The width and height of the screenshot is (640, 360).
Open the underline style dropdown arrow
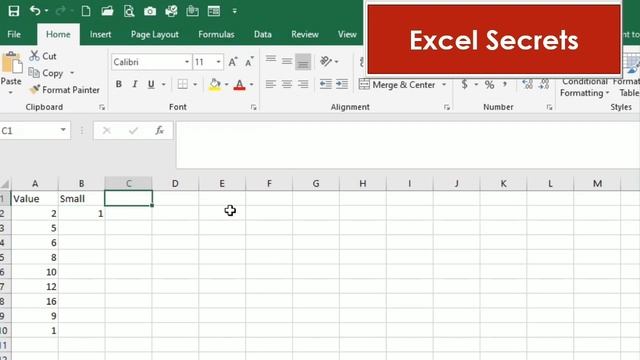[x=164, y=84]
